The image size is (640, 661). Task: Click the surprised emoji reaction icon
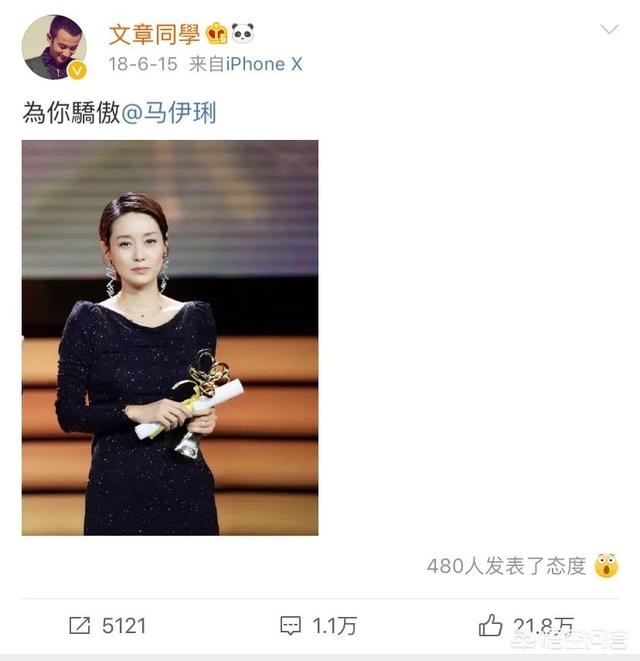click(x=606, y=566)
